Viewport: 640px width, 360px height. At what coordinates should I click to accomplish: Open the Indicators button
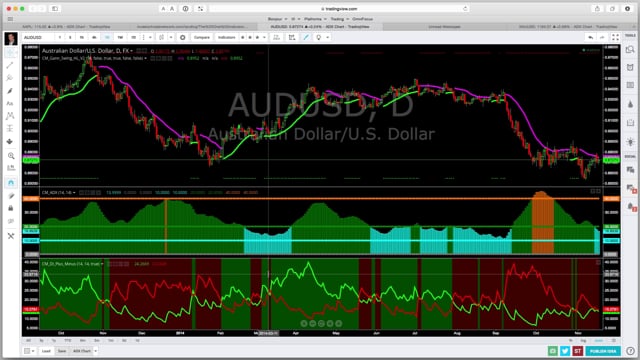(227, 37)
